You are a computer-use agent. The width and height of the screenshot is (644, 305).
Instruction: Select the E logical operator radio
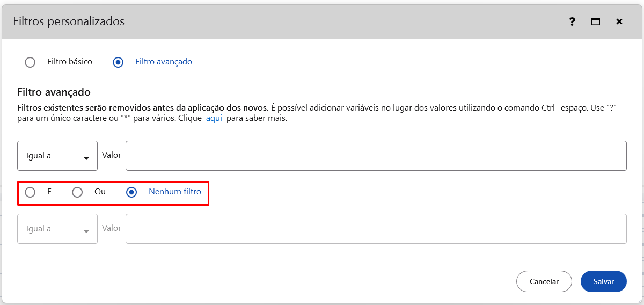30,192
